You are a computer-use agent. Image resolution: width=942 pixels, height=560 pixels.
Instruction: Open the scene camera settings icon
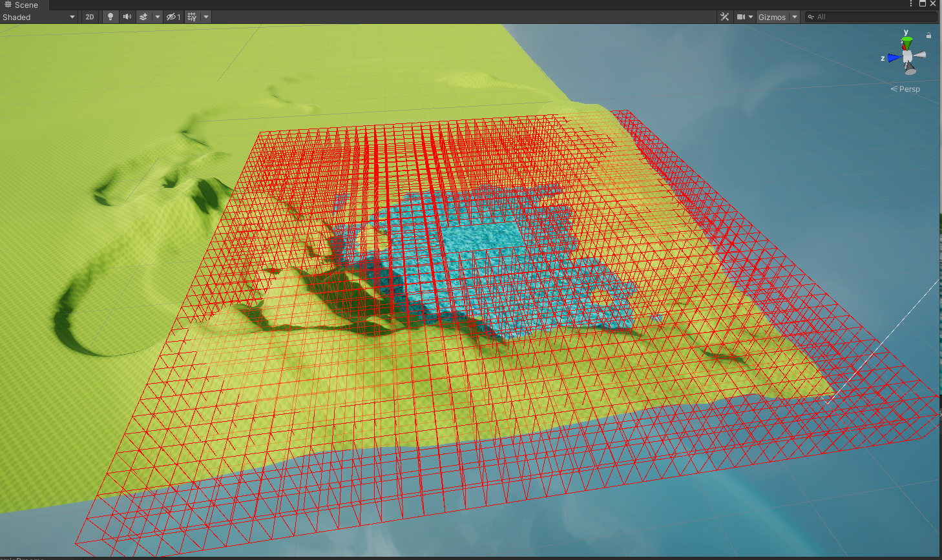pos(741,17)
